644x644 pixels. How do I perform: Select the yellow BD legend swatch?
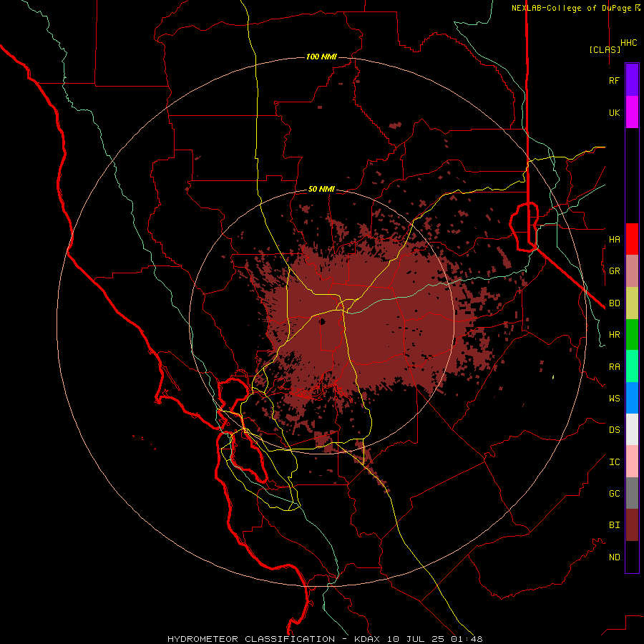[632, 303]
